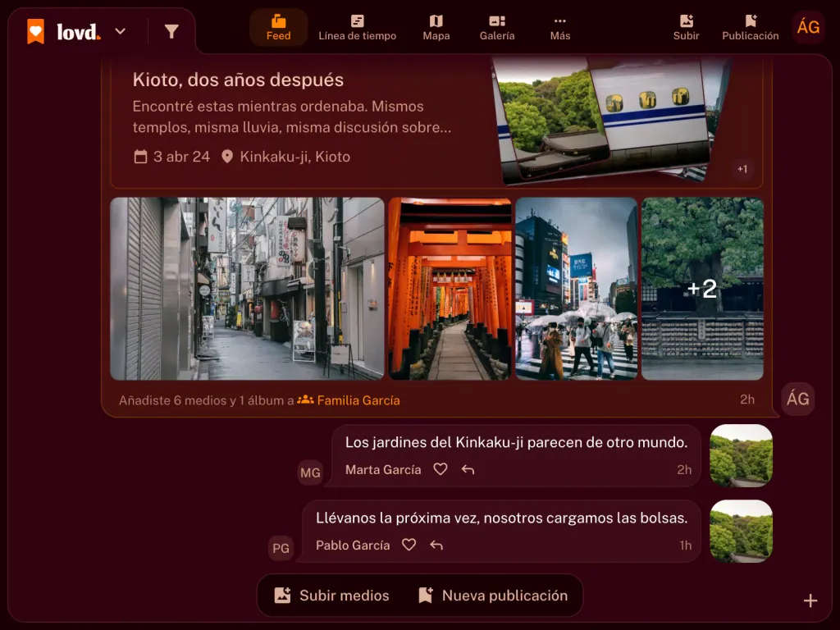Image resolution: width=840 pixels, height=630 pixels.
Task: Open the post title Kioto, dos años después
Action: click(x=238, y=80)
